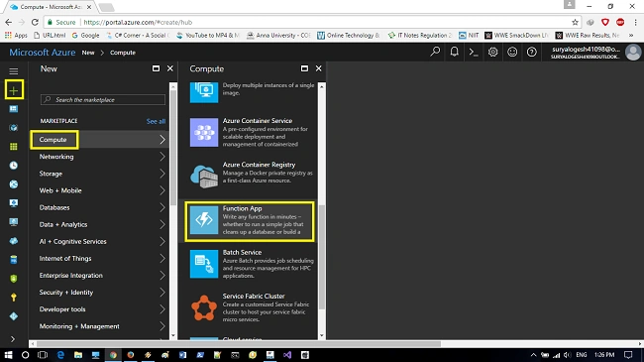Open the App Services globe icon in sidebar

[14, 184]
